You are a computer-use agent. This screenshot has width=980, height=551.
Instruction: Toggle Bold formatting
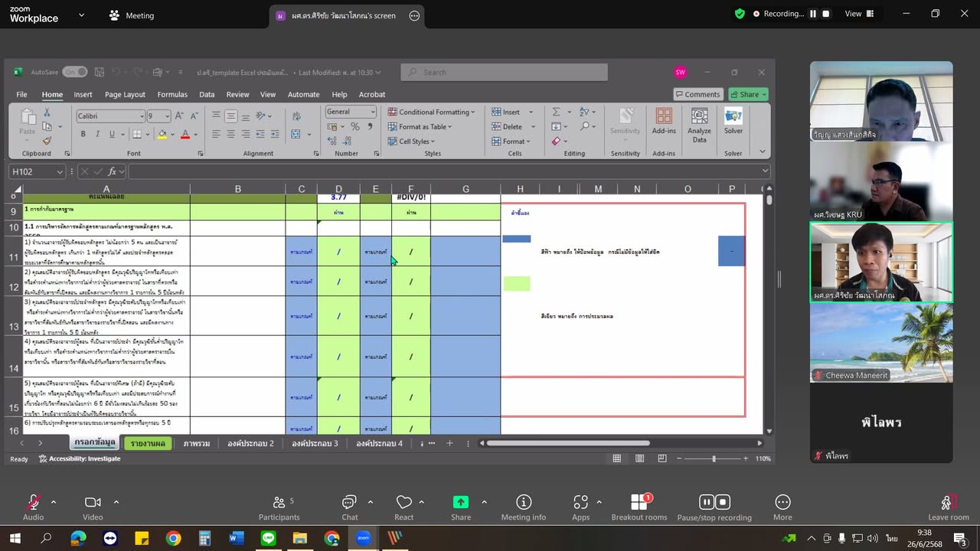(83, 134)
